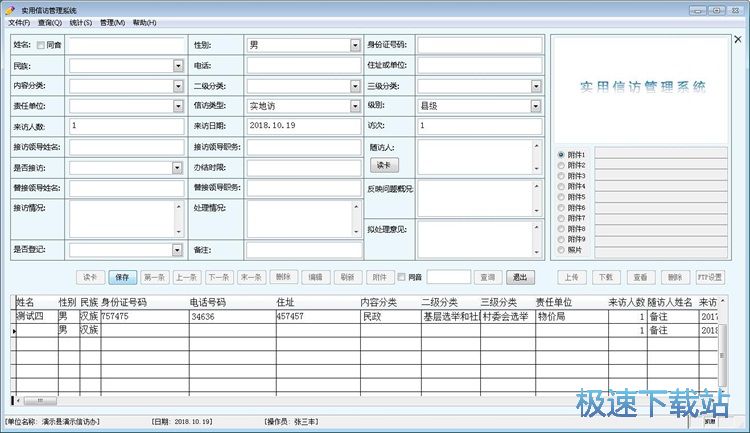
Task: Click the 身份证号码 column header in the table
Action: pos(145,302)
